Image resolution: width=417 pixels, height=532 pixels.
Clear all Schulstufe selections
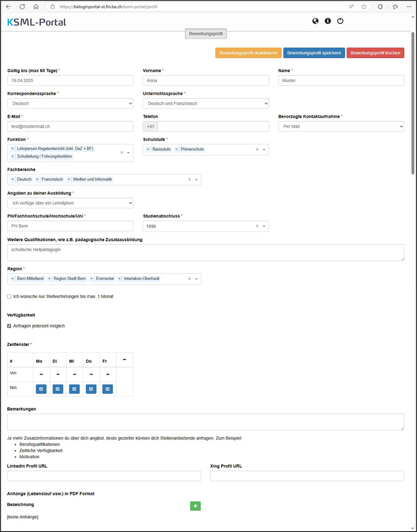tap(257, 149)
